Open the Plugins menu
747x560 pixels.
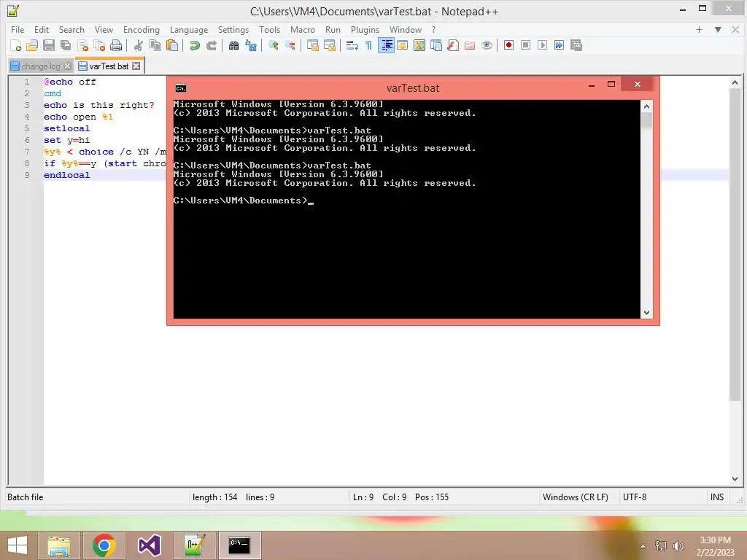click(365, 29)
